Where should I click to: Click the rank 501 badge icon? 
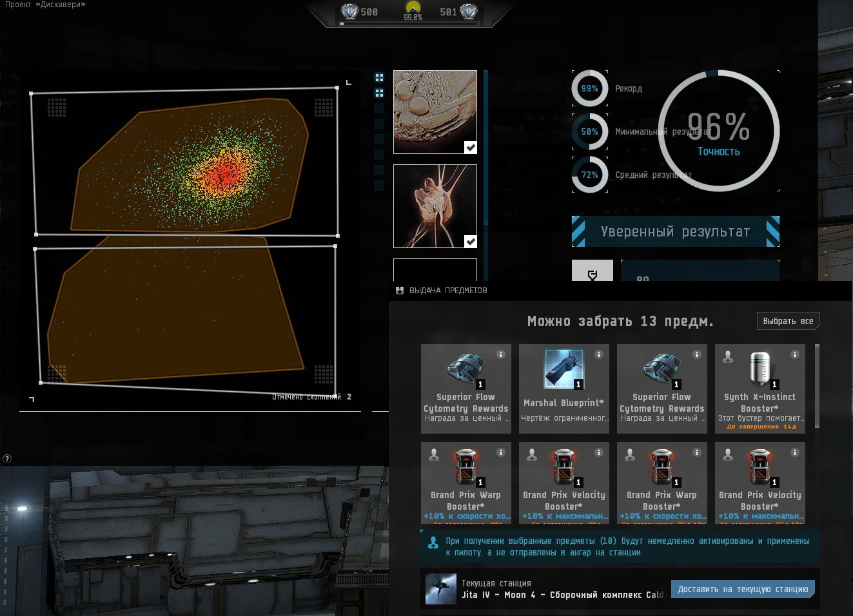(469, 12)
